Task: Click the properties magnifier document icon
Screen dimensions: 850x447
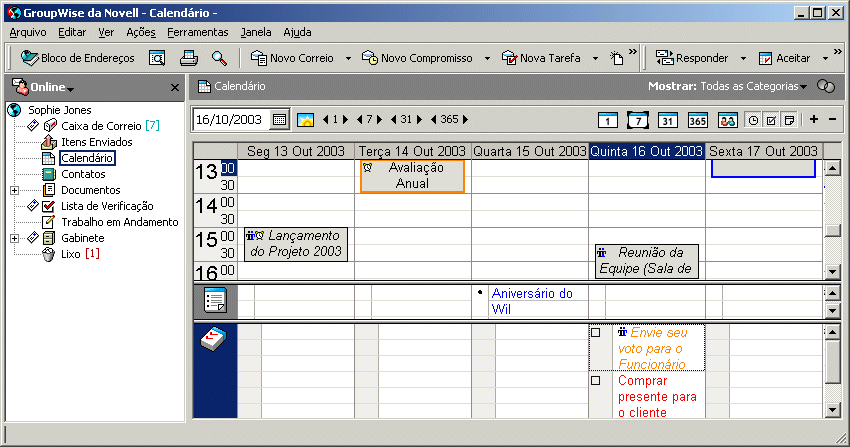Action: [x=157, y=58]
